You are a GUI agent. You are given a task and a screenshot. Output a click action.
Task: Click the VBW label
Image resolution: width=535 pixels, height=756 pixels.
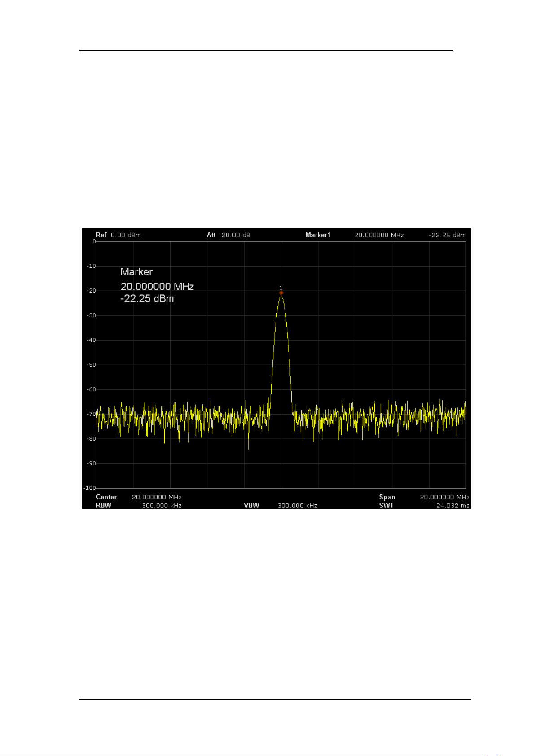[x=251, y=506]
